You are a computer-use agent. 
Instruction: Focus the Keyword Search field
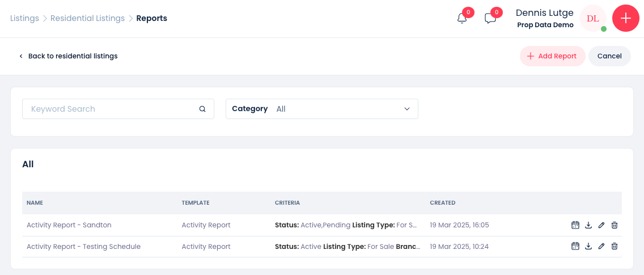tap(118, 109)
